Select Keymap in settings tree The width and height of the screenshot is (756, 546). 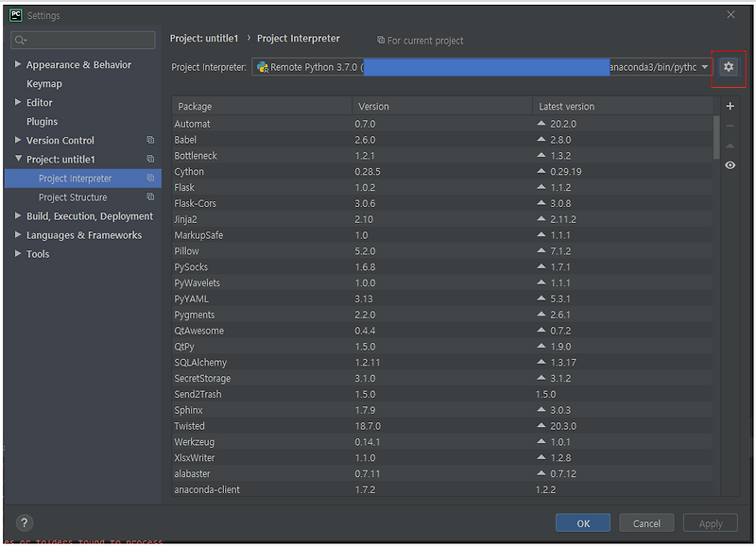44,84
